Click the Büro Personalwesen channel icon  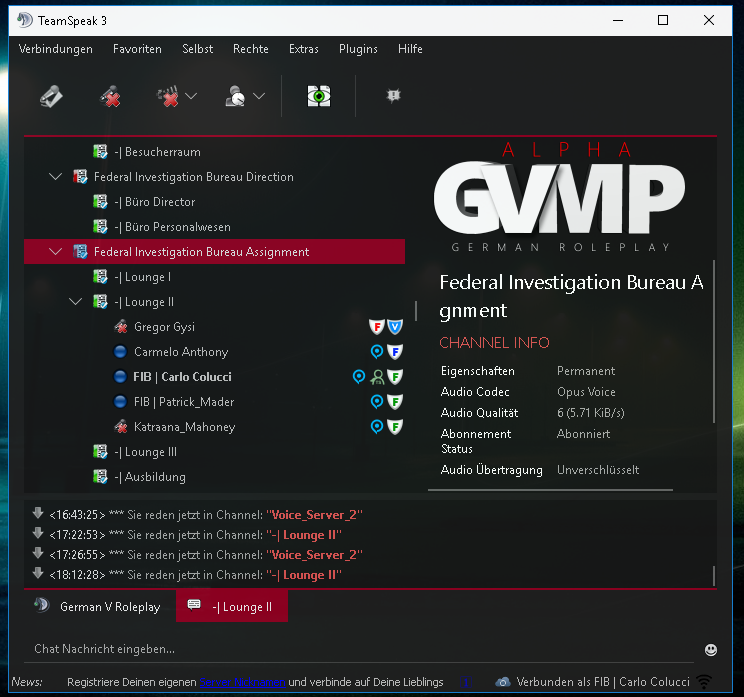tap(100, 227)
